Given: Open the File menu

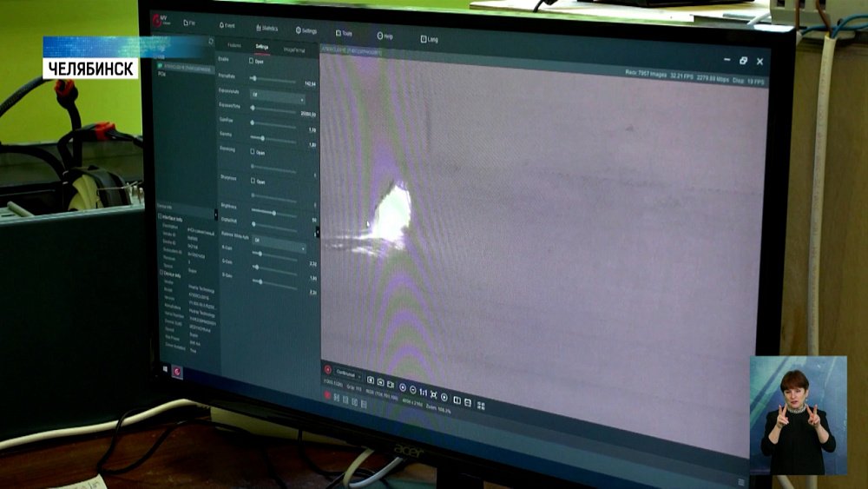Looking at the screenshot, I should coord(189,23).
